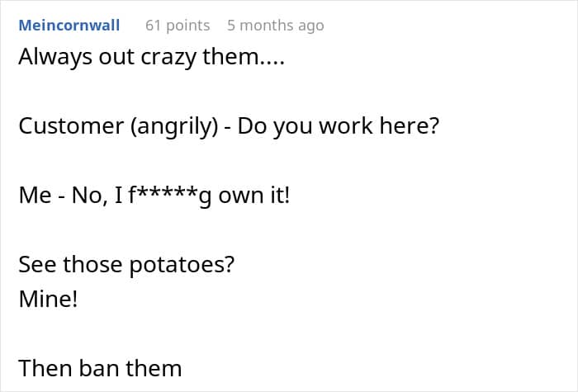Screen dimensions: 578x392
Task: Open the Meincornwall user profile link
Action: pos(69,26)
